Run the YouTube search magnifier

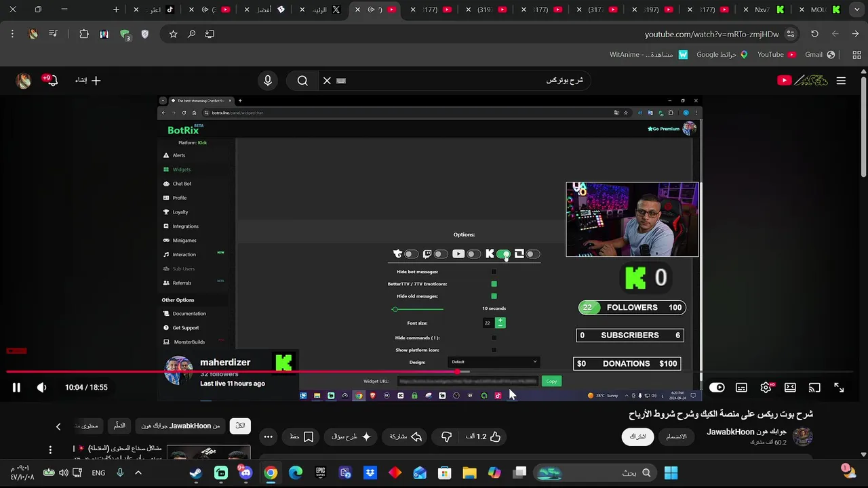(302, 81)
